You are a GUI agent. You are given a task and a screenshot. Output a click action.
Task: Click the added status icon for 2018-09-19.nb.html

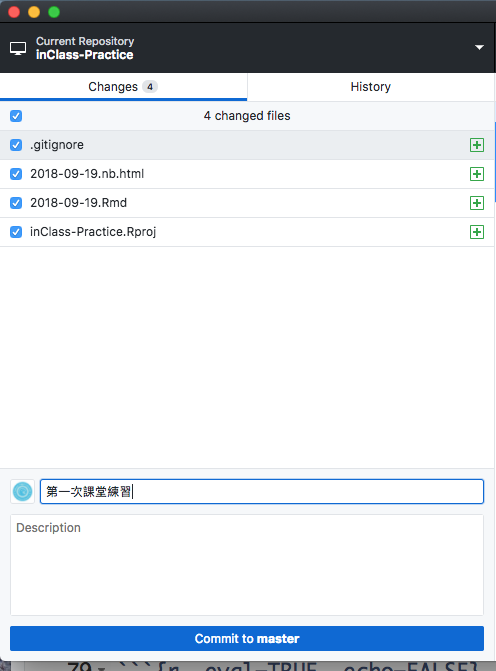tap(477, 174)
